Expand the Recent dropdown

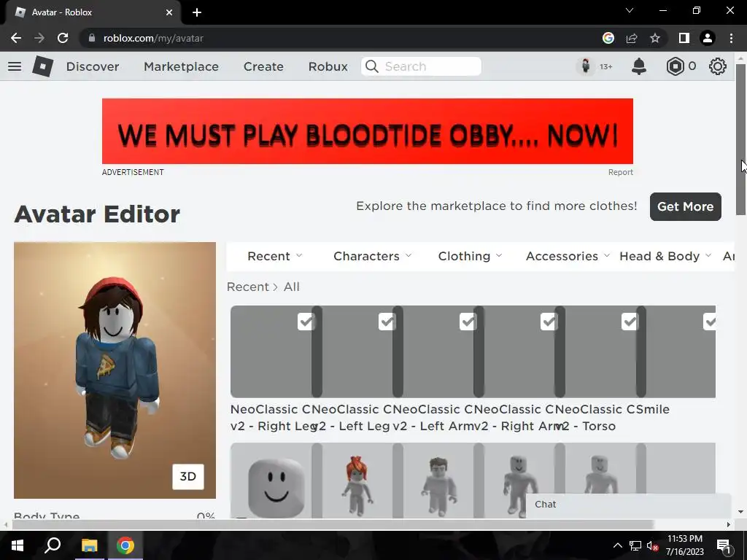[x=275, y=256]
